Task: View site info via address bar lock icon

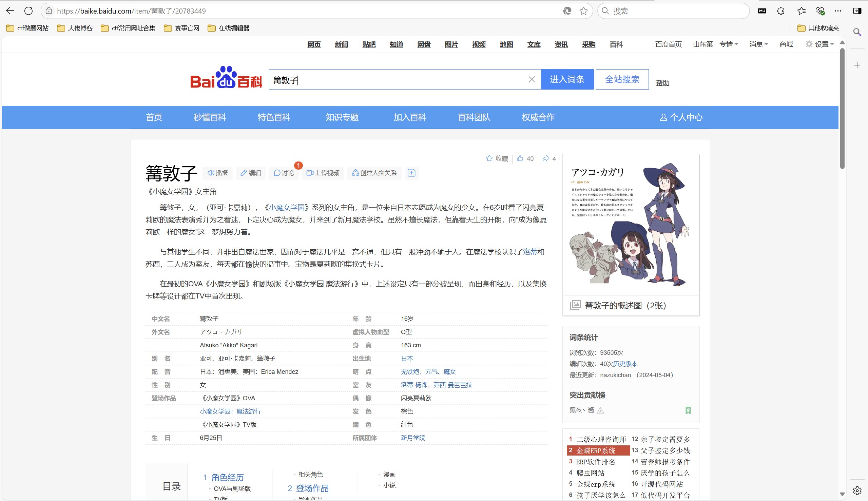Action: pos(49,11)
